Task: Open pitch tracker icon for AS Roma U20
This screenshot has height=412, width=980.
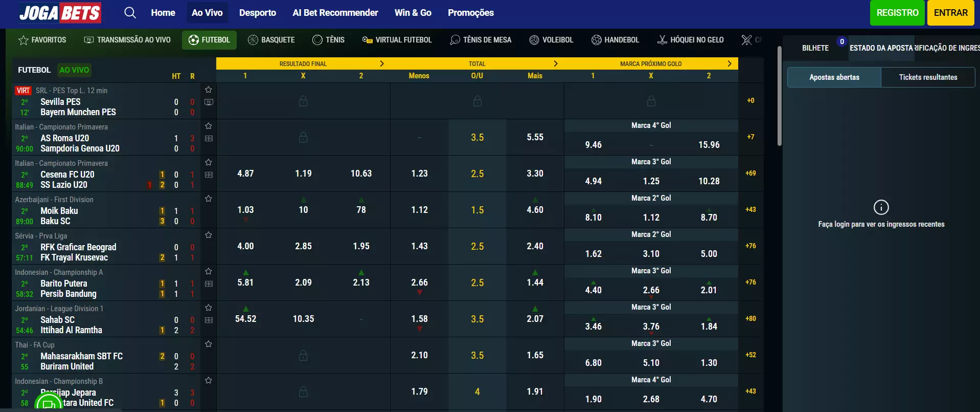Action: click(209, 138)
